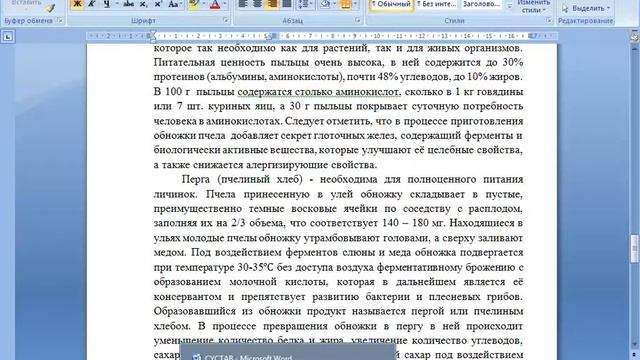
Task: Toggle Bold formatting (Ж button)
Action: [77, 4]
